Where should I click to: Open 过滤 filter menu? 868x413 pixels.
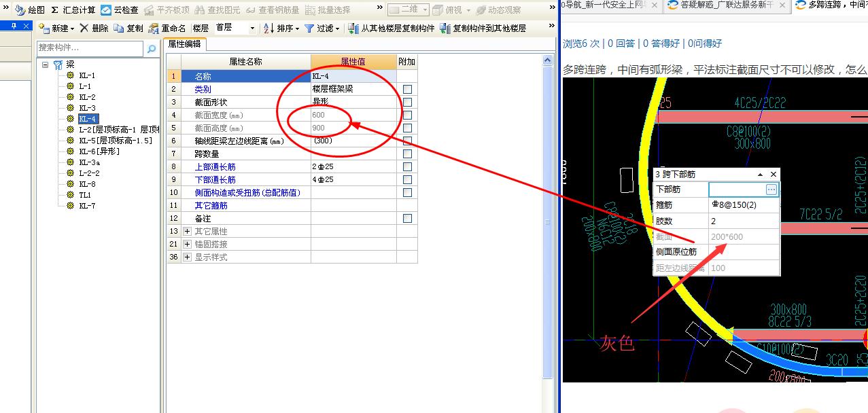322,29
